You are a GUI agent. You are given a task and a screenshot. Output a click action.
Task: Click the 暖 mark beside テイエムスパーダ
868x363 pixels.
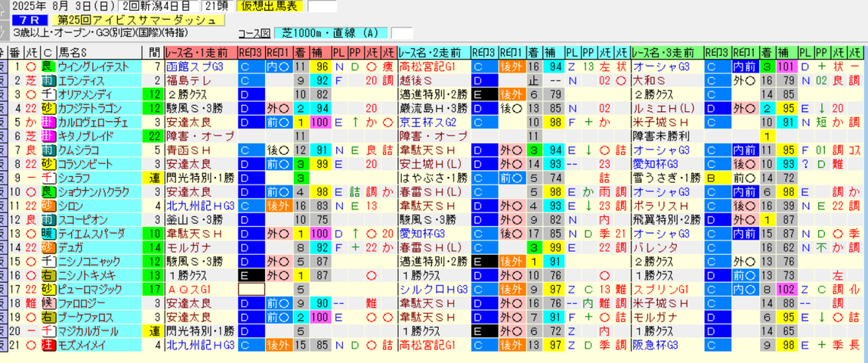pyautogui.click(x=48, y=234)
